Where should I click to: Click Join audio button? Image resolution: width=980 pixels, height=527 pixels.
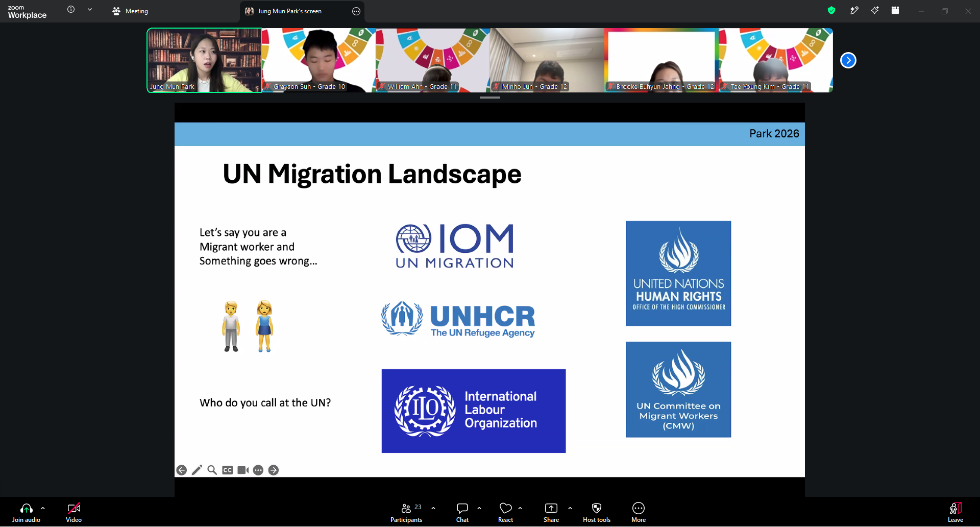click(x=26, y=513)
